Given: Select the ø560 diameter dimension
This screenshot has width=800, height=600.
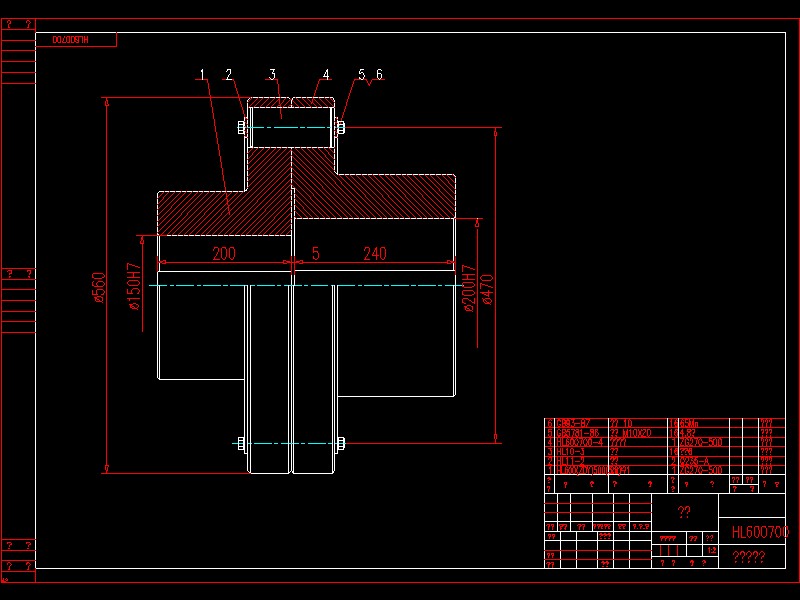Looking at the screenshot, I should click(99, 287).
